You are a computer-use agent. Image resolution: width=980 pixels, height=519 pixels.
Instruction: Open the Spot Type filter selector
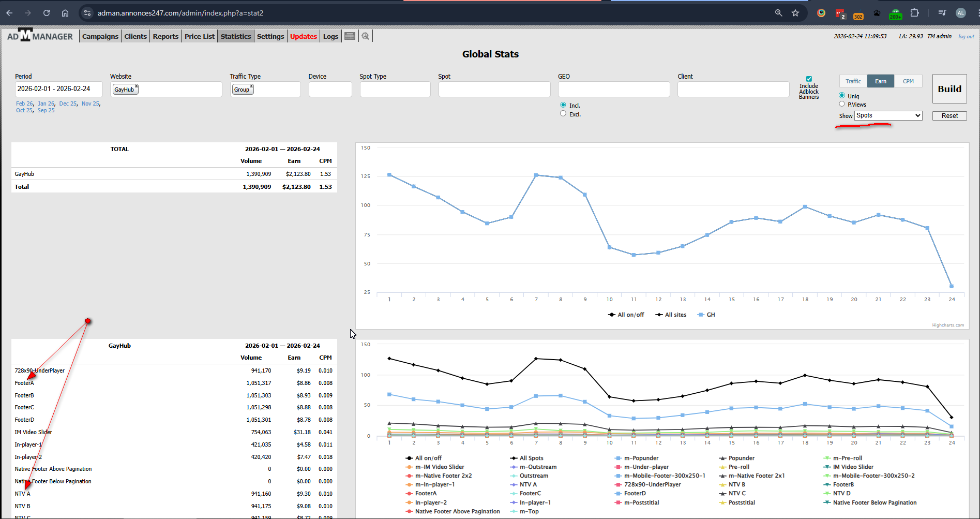click(395, 89)
